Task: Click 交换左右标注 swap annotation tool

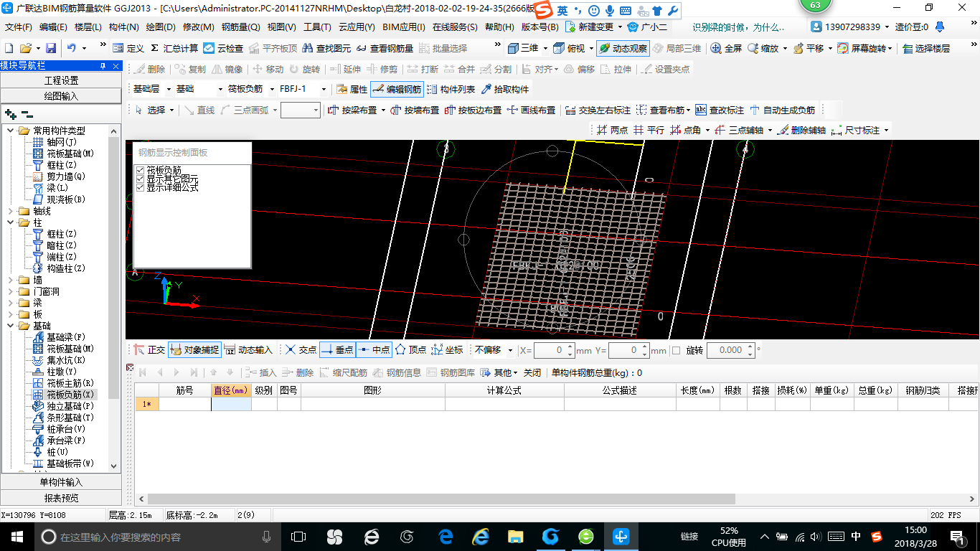Action: pos(598,110)
